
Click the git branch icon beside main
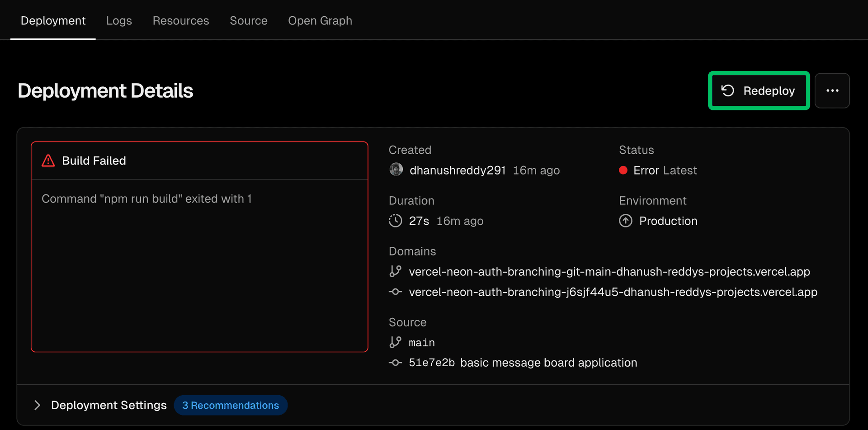point(395,342)
